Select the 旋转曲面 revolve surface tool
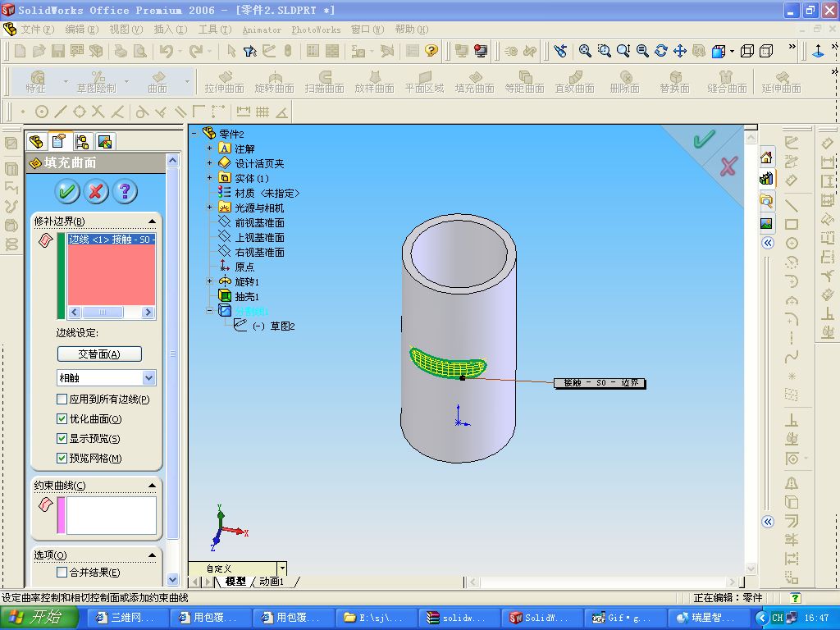The height and width of the screenshot is (630, 840). (x=274, y=82)
